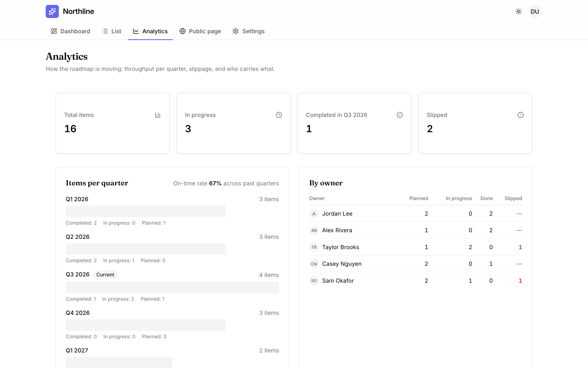Select the In progress stat card

(x=234, y=123)
